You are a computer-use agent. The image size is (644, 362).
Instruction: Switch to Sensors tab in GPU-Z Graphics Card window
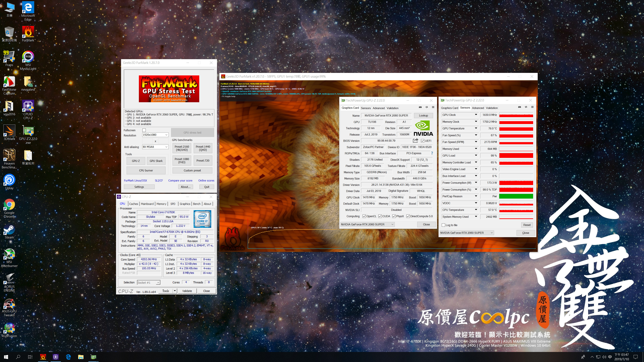click(366, 108)
